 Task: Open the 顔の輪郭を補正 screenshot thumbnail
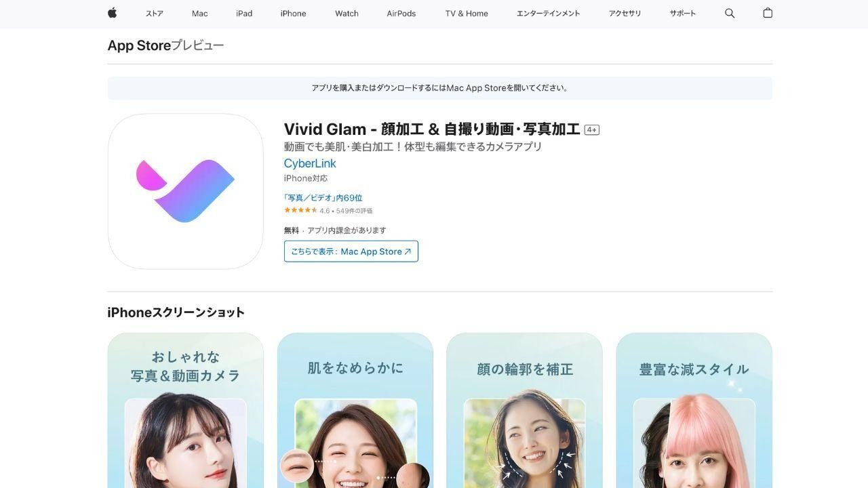525,410
